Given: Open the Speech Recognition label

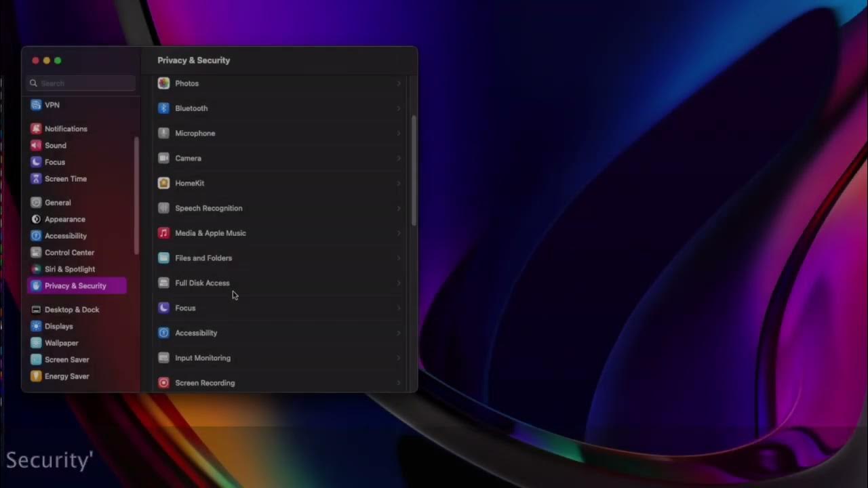Looking at the screenshot, I should [x=208, y=208].
